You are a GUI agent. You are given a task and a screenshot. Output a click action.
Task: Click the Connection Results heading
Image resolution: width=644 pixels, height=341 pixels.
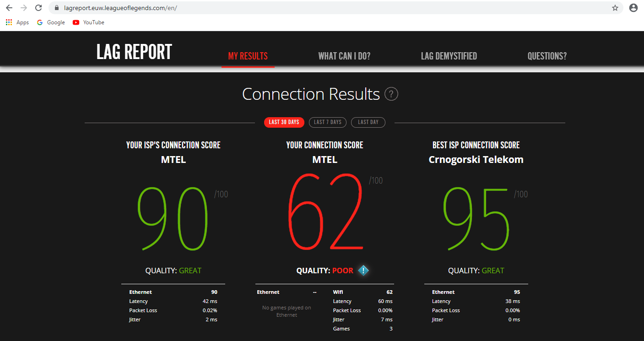coord(311,94)
